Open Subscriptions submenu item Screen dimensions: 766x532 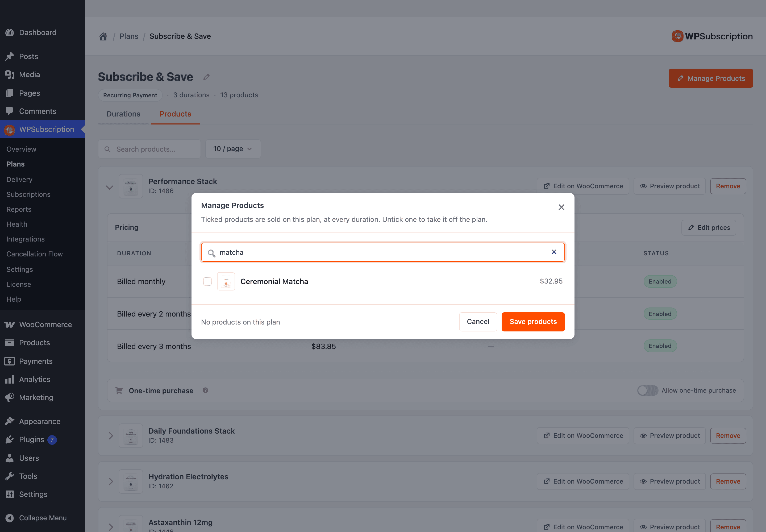(42, 194)
